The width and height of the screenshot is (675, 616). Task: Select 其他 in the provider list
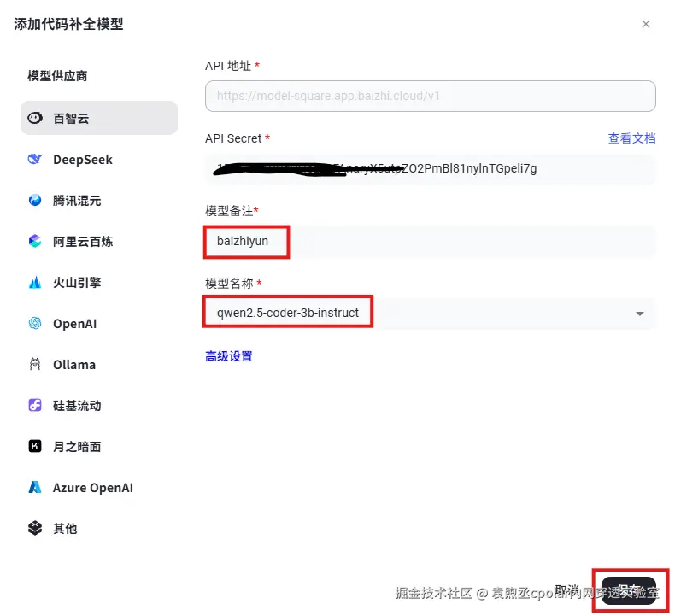(99, 528)
